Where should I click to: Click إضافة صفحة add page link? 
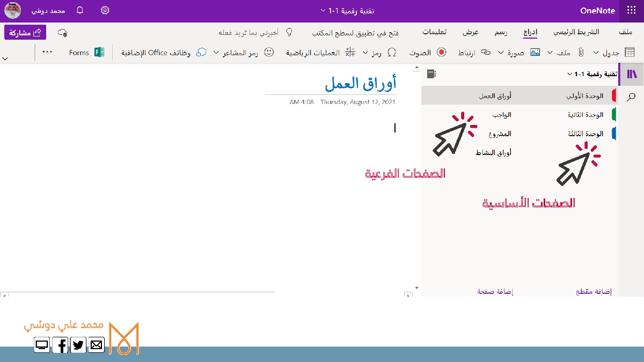pyautogui.click(x=495, y=292)
